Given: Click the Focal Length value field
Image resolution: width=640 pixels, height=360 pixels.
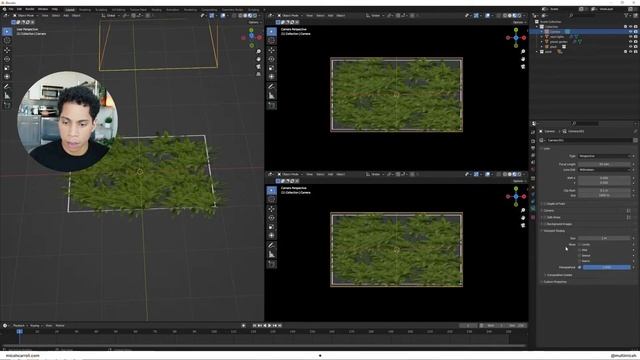Looking at the screenshot, I should [x=604, y=164].
